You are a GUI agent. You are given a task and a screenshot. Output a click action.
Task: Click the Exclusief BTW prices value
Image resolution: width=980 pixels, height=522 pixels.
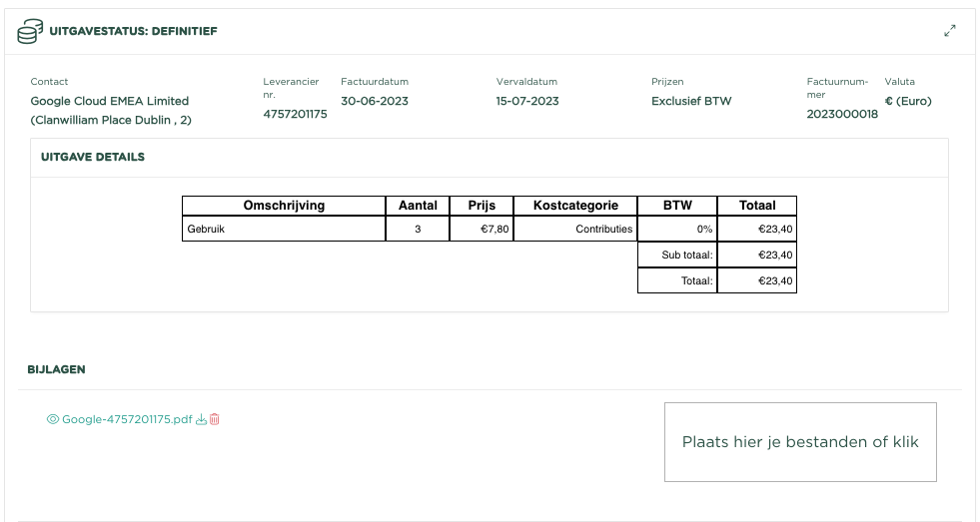point(691,101)
